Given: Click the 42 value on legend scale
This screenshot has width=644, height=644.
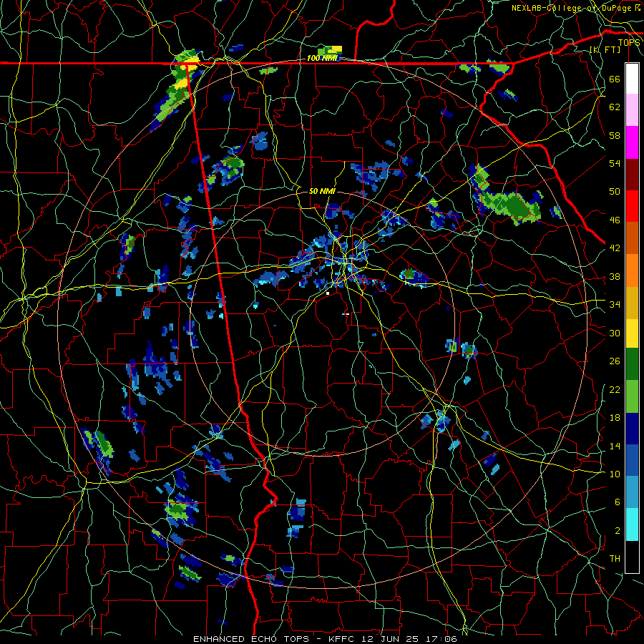Looking at the screenshot, I should click(615, 248).
